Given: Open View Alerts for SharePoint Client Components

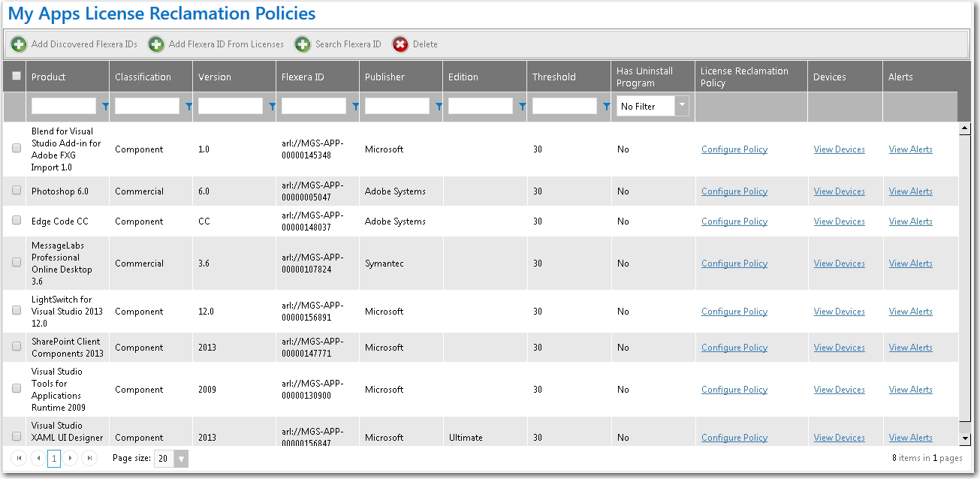Looking at the screenshot, I should point(911,348).
